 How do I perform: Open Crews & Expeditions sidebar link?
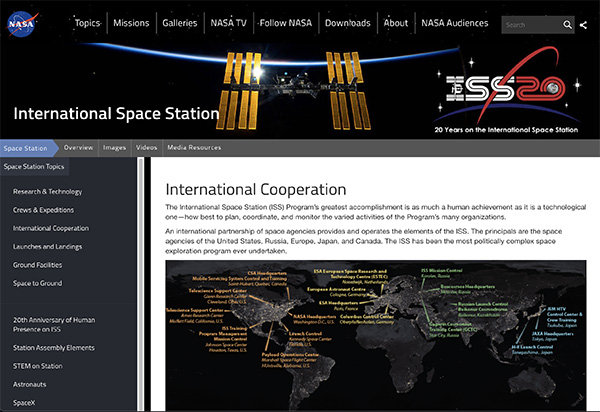pos(43,210)
